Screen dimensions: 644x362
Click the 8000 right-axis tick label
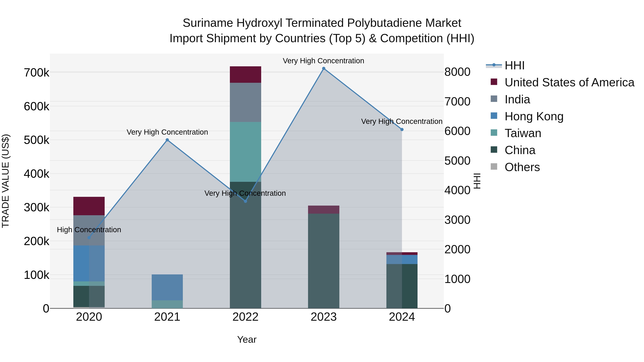[x=457, y=72]
